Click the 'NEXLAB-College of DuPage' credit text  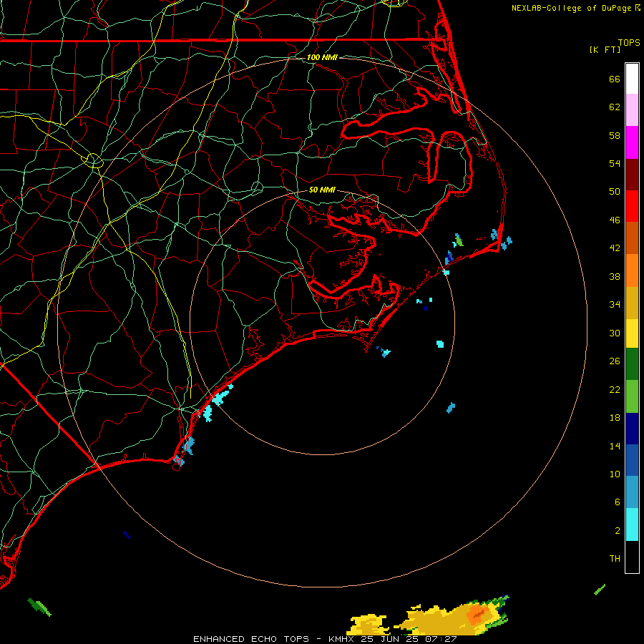572,8
